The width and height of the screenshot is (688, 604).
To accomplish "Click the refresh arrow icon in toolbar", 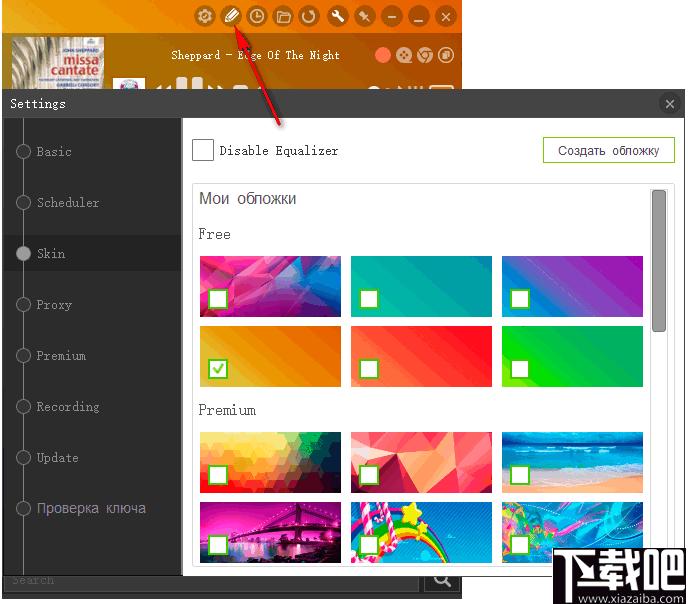I will pos(309,17).
